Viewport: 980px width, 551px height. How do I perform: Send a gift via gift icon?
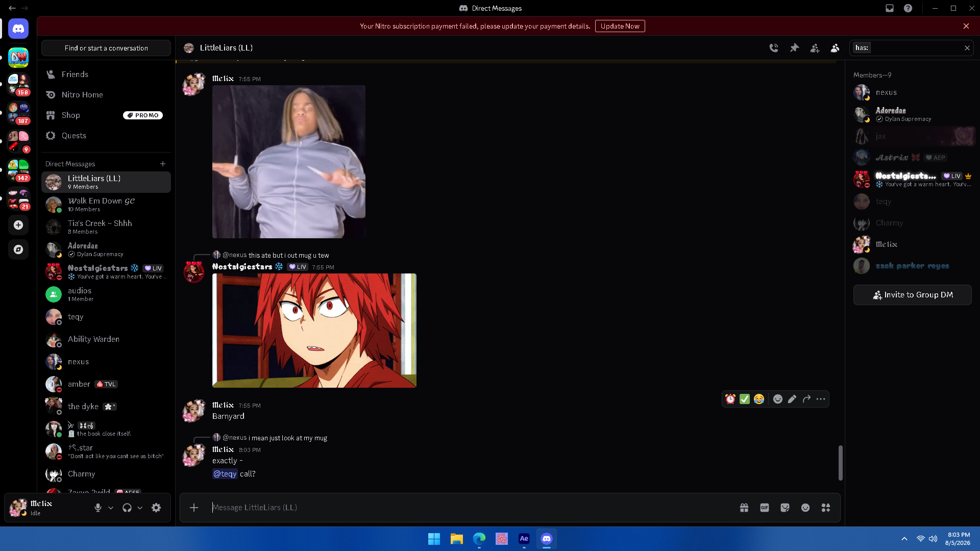[x=744, y=508]
